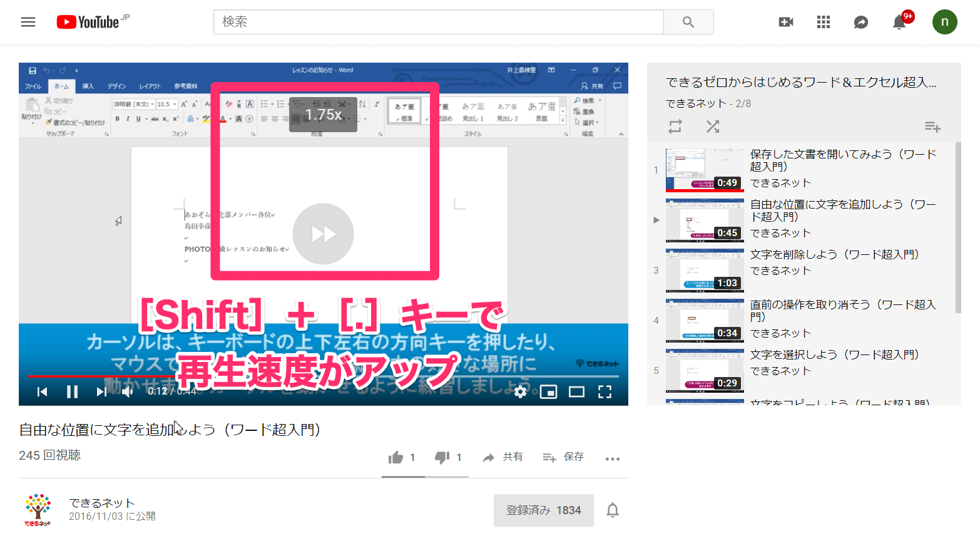
Task: Open player settings gear
Action: [520, 391]
